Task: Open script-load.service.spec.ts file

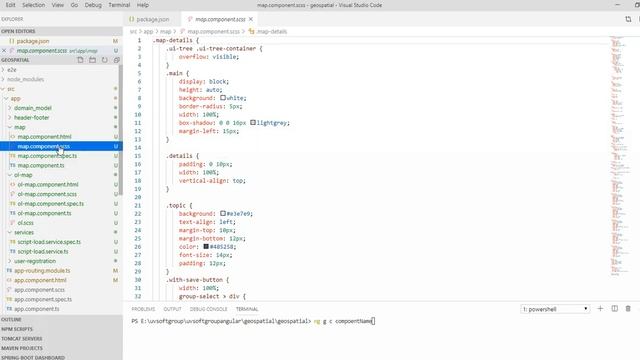Action: (x=49, y=242)
